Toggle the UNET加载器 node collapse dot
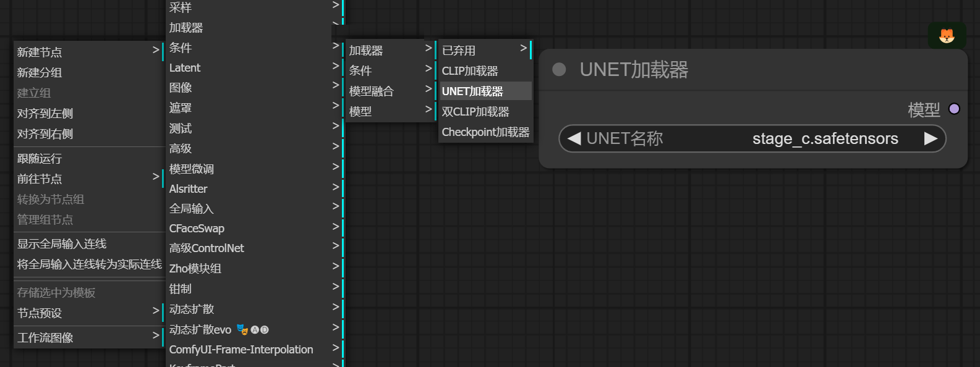This screenshot has width=980, height=367. pos(559,69)
